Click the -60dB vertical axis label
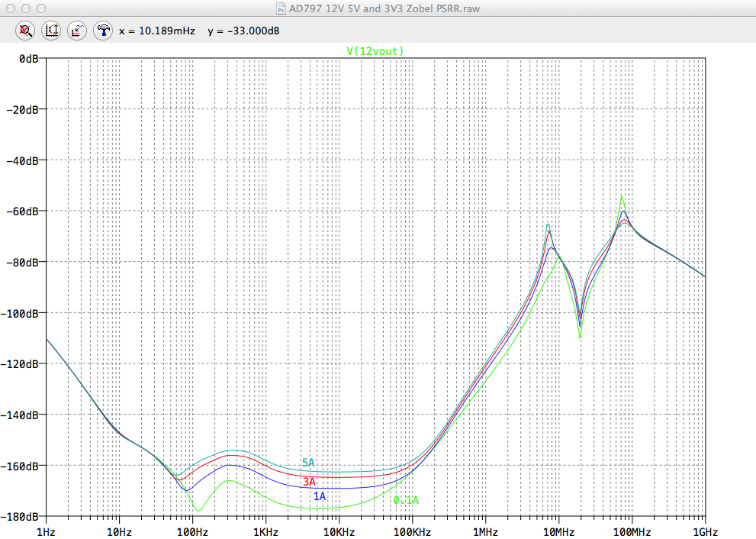 coord(22,211)
